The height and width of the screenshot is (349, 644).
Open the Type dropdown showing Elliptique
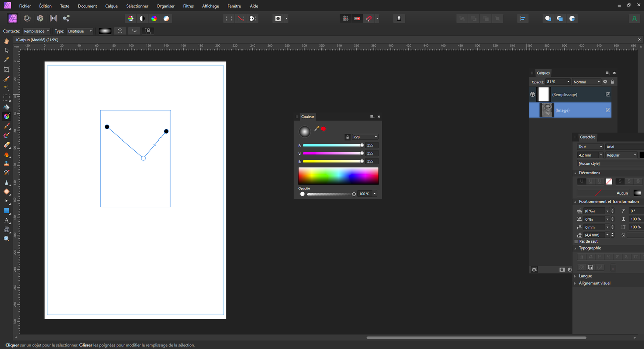coord(80,31)
